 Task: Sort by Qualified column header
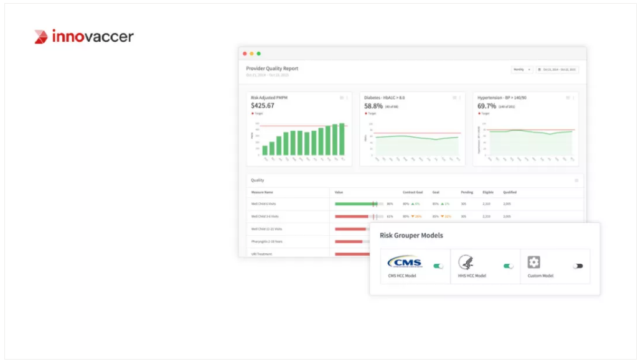pyautogui.click(x=510, y=192)
